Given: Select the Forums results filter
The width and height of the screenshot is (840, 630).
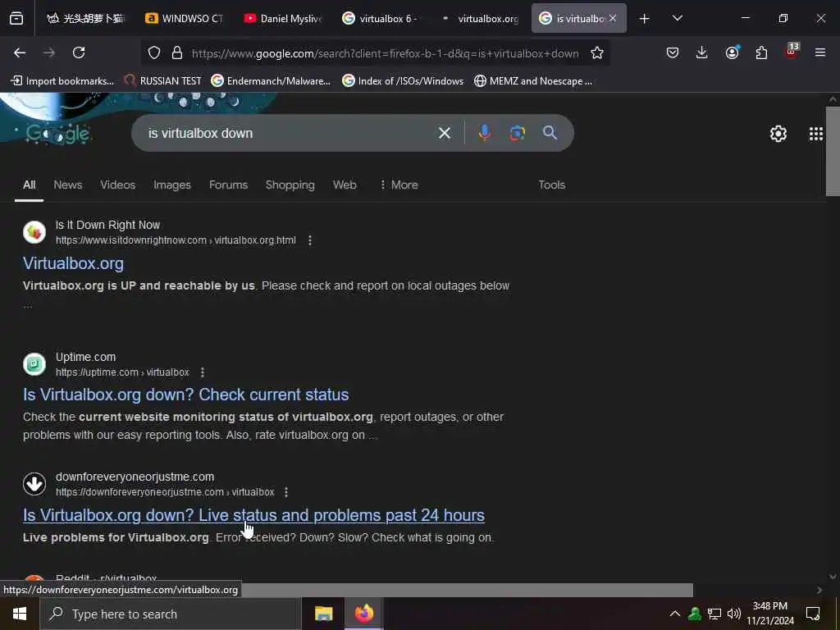Looking at the screenshot, I should [228, 185].
